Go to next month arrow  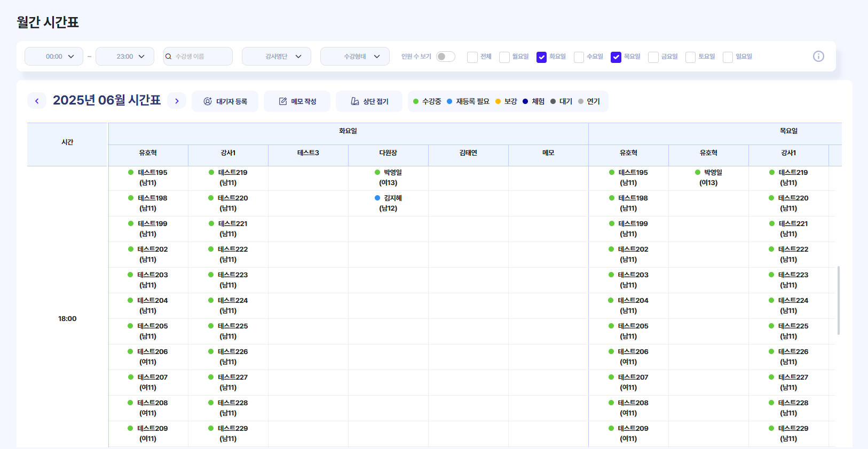click(177, 101)
